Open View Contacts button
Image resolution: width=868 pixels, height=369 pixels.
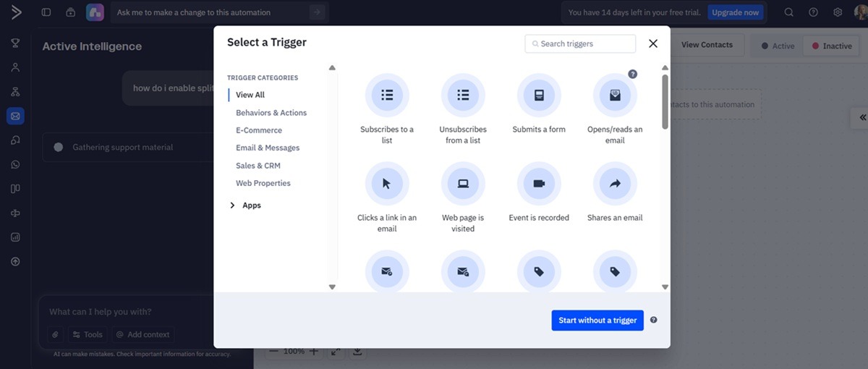[707, 45]
